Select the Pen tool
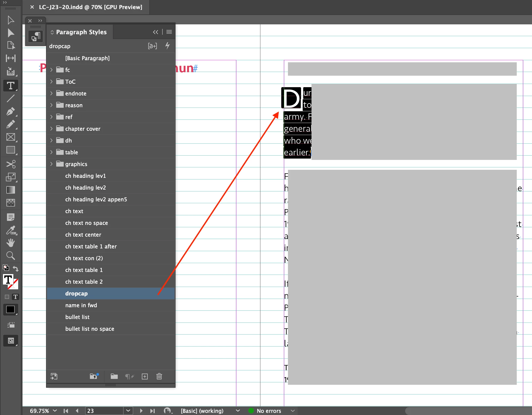The image size is (532, 415). pyautogui.click(x=10, y=111)
